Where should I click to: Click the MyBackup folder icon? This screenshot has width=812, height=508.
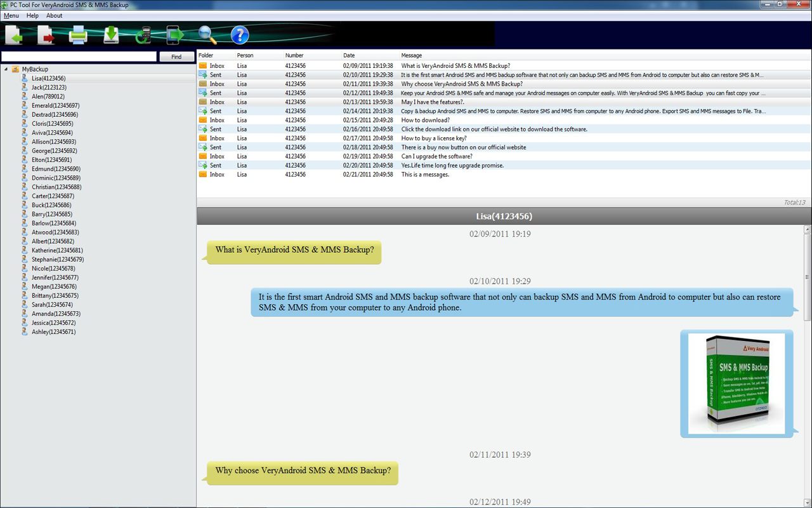pyautogui.click(x=15, y=69)
